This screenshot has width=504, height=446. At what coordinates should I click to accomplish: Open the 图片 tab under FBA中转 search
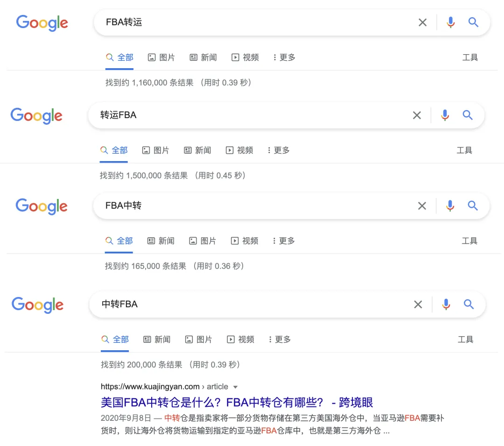pos(203,241)
